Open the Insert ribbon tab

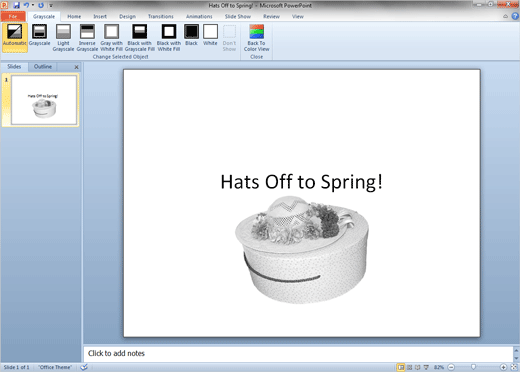coord(100,16)
